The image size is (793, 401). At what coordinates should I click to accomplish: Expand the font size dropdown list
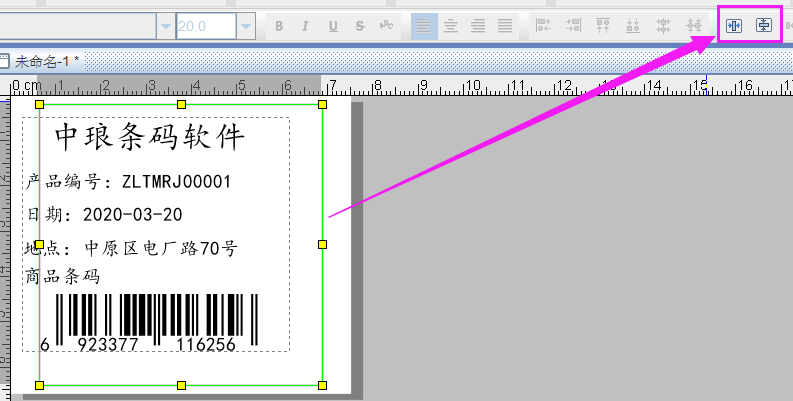[x=246, y=25]
